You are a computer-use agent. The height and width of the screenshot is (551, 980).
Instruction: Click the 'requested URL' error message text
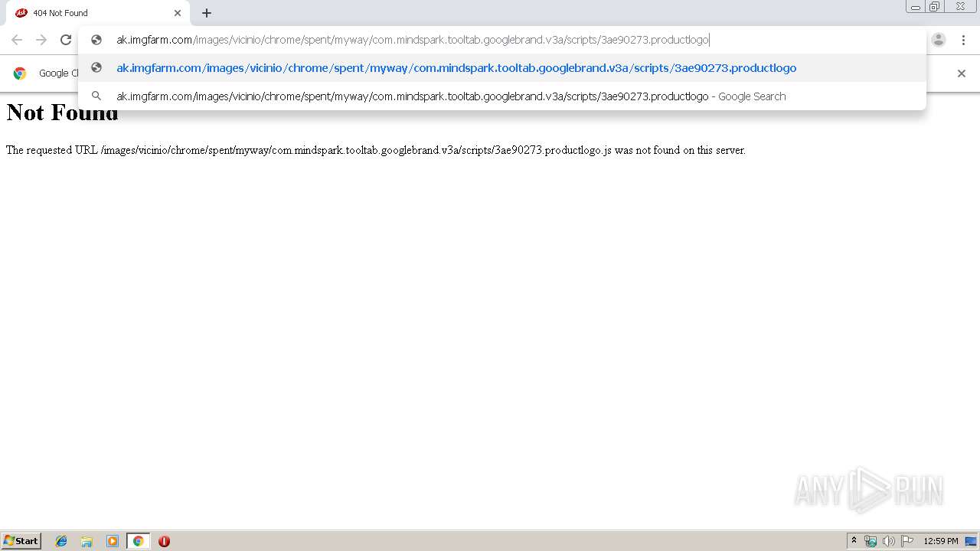[x=376, y=151]
